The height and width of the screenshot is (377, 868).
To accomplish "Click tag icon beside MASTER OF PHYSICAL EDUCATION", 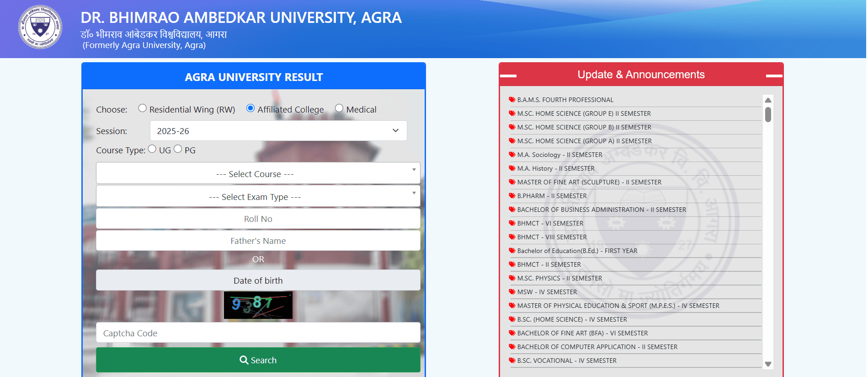I will [512, 306].
